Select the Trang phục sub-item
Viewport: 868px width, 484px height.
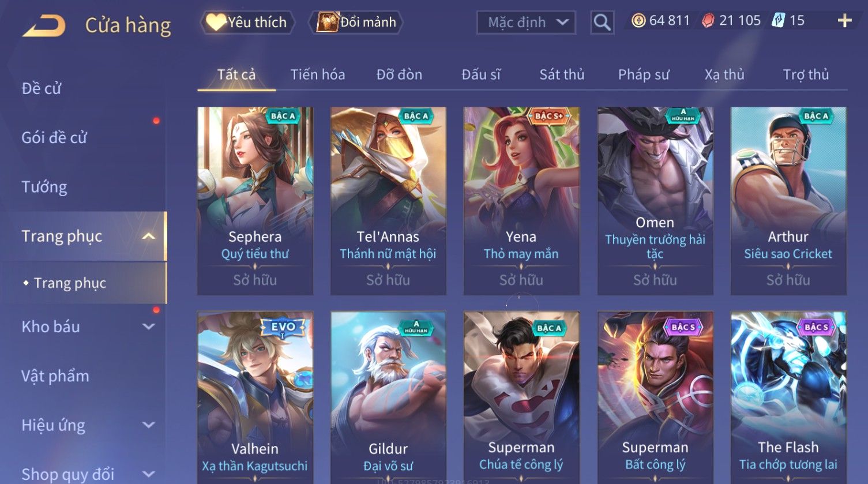click(70, 283)
